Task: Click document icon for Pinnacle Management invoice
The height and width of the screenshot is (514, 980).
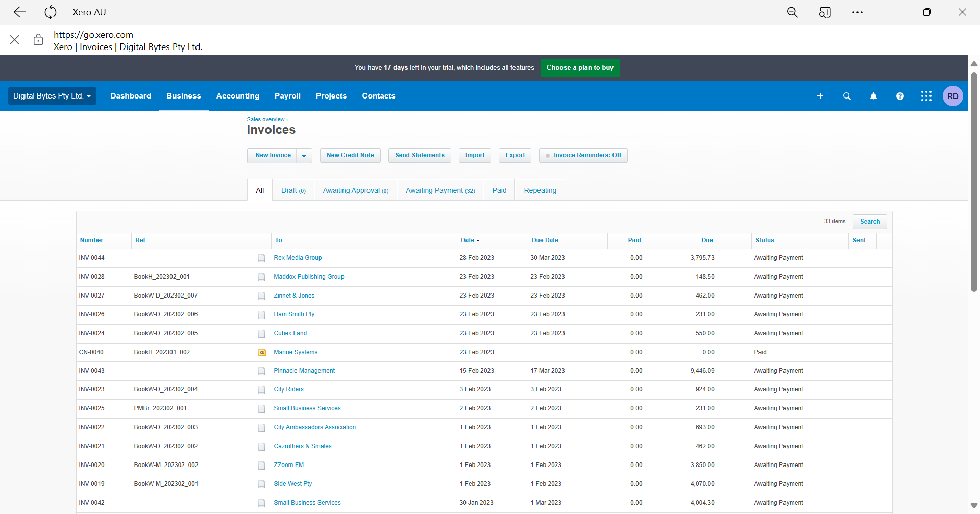Action: [261, 371]
